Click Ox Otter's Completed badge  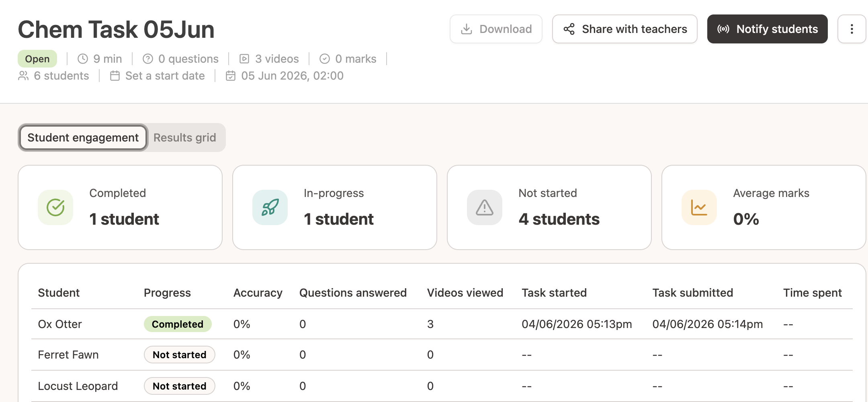pyautogui.click(x=178, y=324)
